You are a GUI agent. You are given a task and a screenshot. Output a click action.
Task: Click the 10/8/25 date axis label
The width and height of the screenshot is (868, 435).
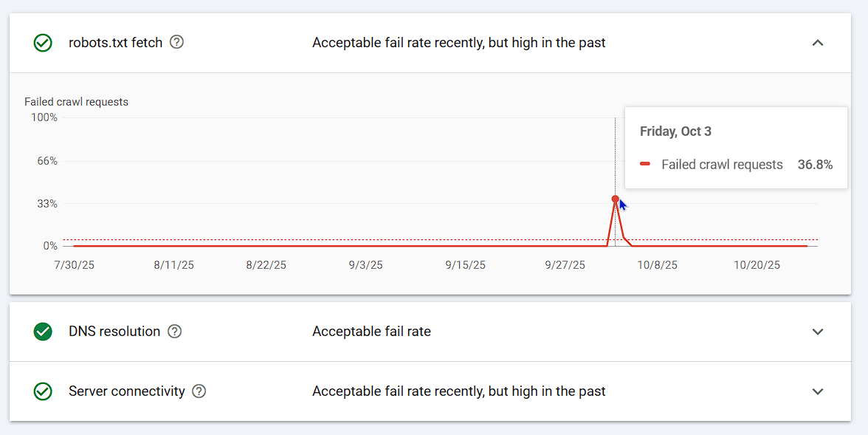[657, 265]
